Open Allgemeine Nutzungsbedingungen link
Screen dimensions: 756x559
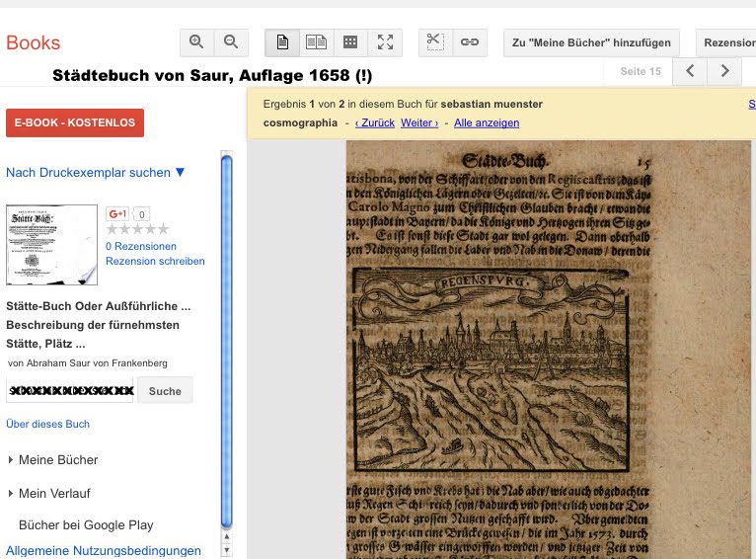pyautogui.click(x=104, y=550)
